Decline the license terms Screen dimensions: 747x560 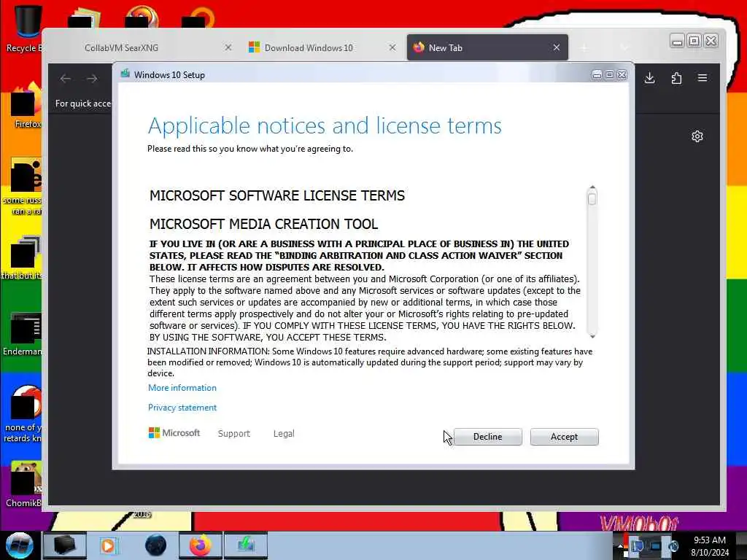click(x=487, y=437)
